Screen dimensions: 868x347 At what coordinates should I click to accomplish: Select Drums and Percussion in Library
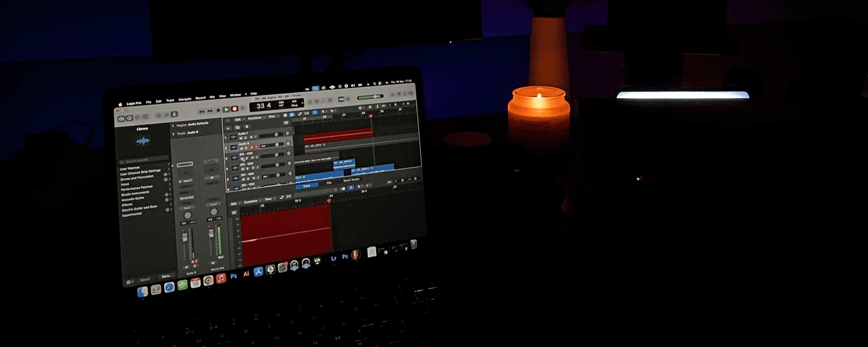[x=137, y=178]
